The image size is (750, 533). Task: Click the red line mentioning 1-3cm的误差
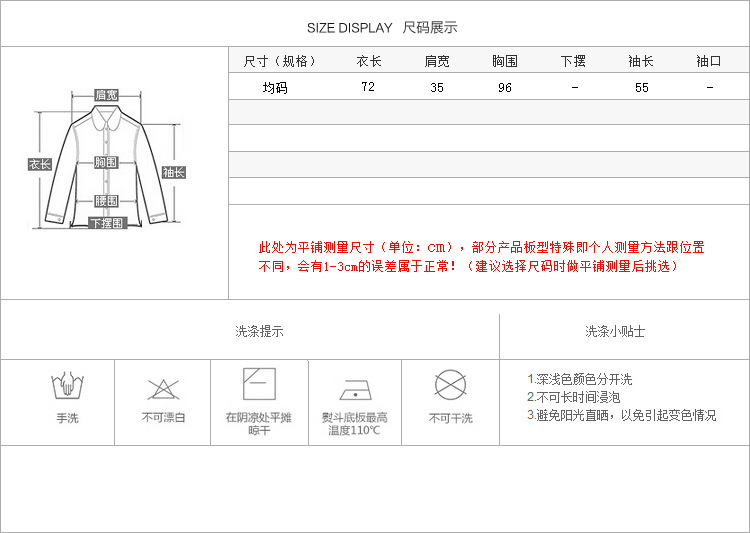pyautogui.click(x=468, y=266)
